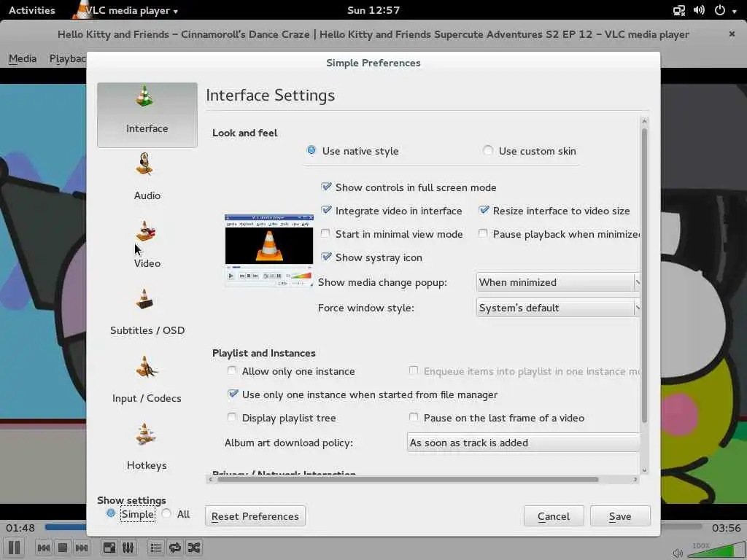Image resolution: width=747 pixels, height=560 pixels.
Task: Click the horizontal scrollbar in settings
Action: pos(407,480)
